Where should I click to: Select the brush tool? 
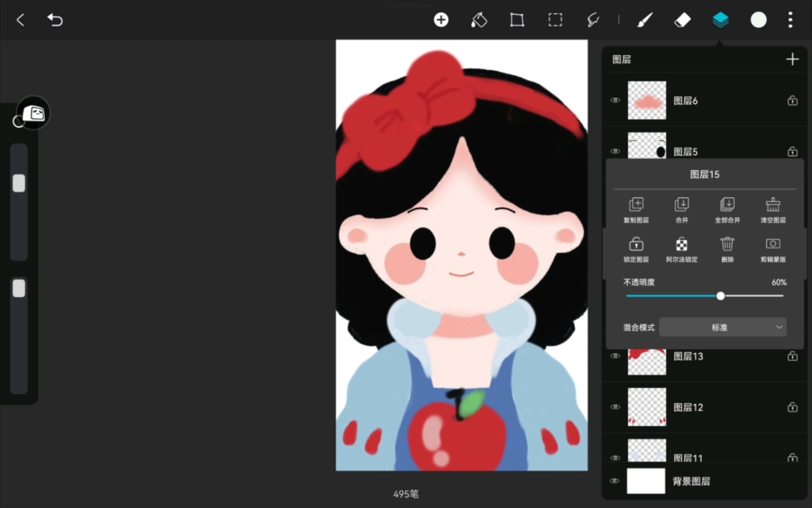[x=645, y=20]
